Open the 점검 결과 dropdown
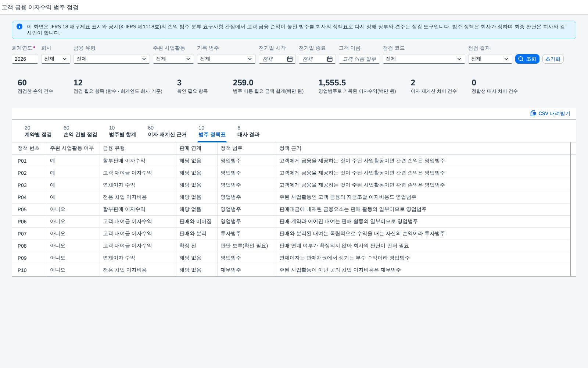This screenshot has width=588, height=368. tap(490, 59)
